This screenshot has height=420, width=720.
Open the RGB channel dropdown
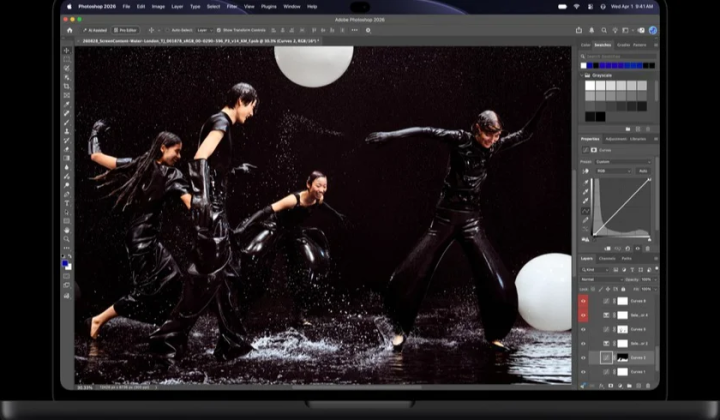[613, 171]
